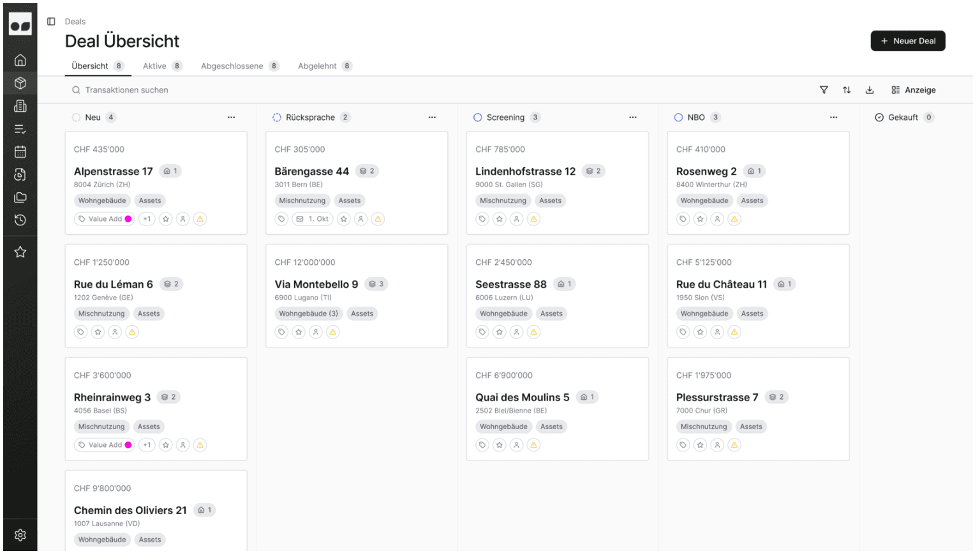Click the Mischnutzung chip on Lindenhofstrasse 12
980x553 pixels.
pyautogui.click(x=503, y=201)
